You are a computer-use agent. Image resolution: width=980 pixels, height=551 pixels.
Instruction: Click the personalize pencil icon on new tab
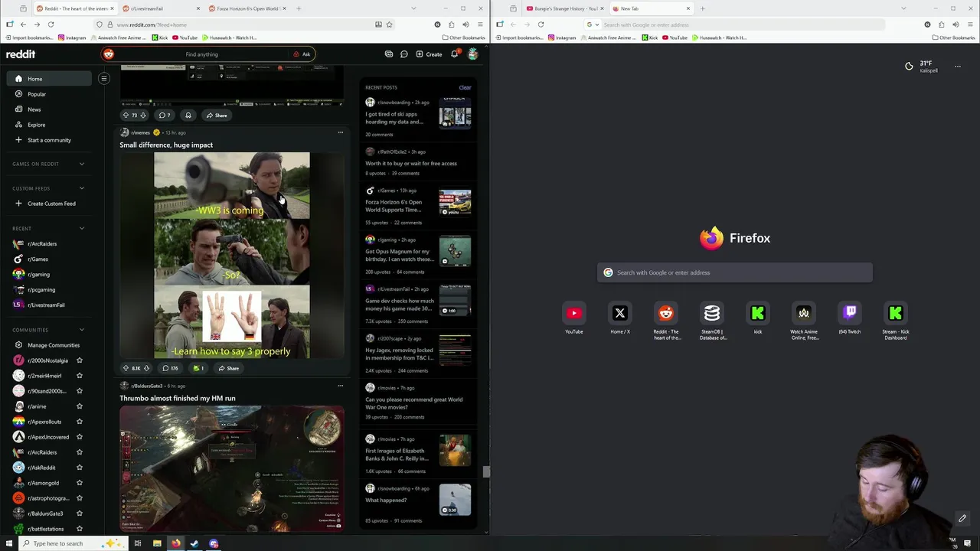pyautogui.click(x=962, y=519)
